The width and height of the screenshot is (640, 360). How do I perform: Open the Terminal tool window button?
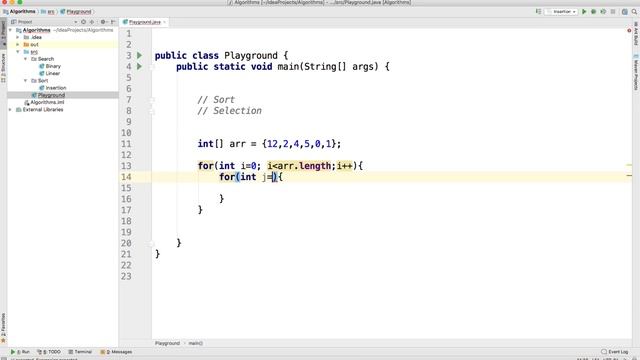pos(80,352)
